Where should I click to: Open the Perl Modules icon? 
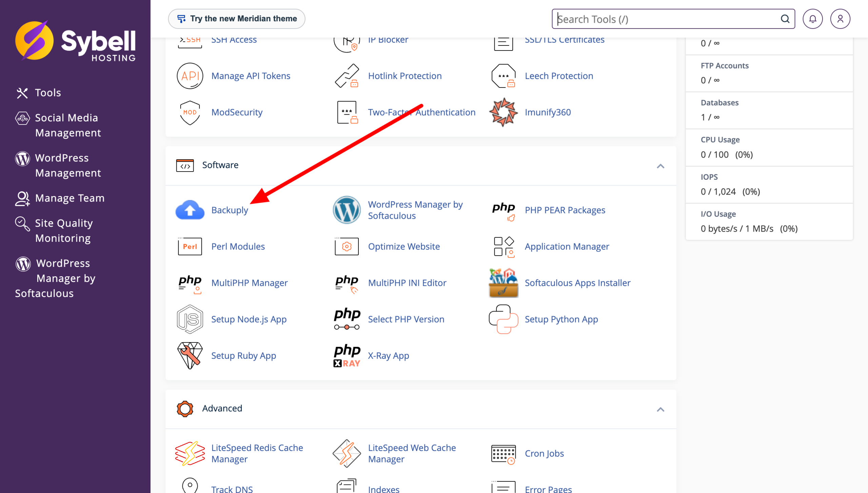point(190,246)
